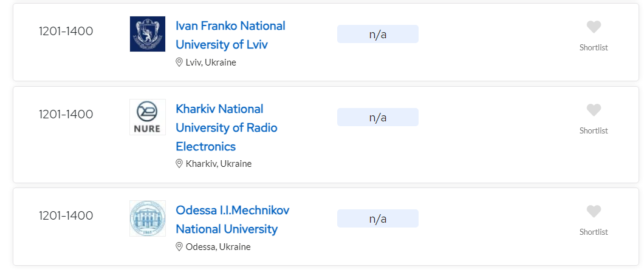The image size is (644, 270).
Task: Click the n/a score for Ivan Franko University
Action: pos(378,34)
